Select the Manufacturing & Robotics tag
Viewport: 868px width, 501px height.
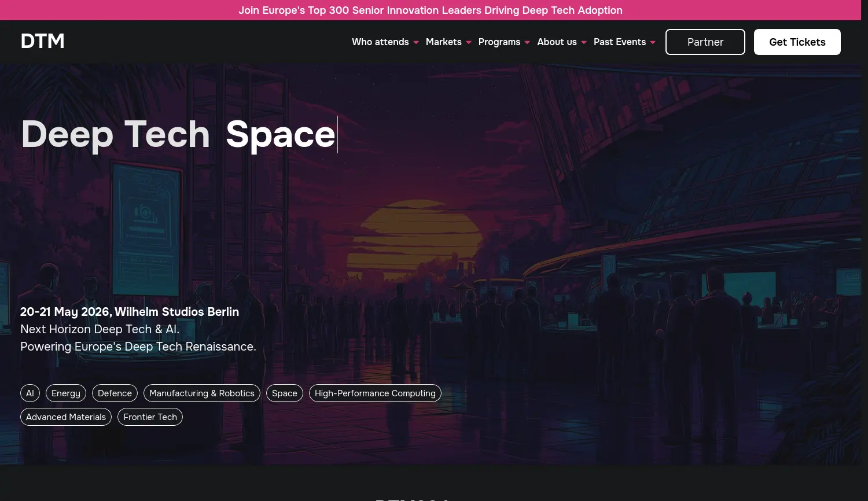(201, 393)
